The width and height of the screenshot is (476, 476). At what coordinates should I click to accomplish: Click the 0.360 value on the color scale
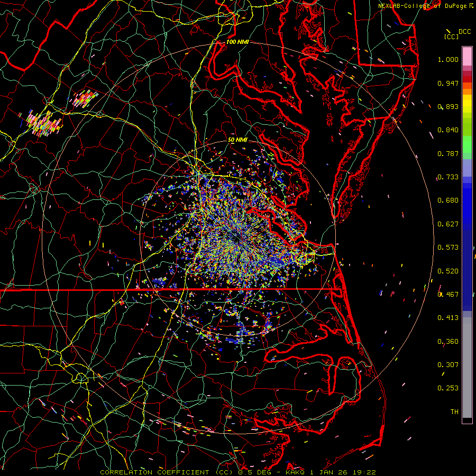coord(448,342)
